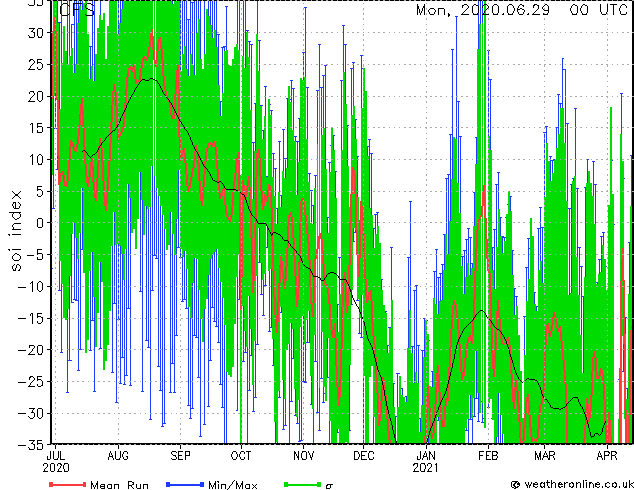Click the -20 y-axis tick value
634x490 pixels.
click(x=31, y=350)
